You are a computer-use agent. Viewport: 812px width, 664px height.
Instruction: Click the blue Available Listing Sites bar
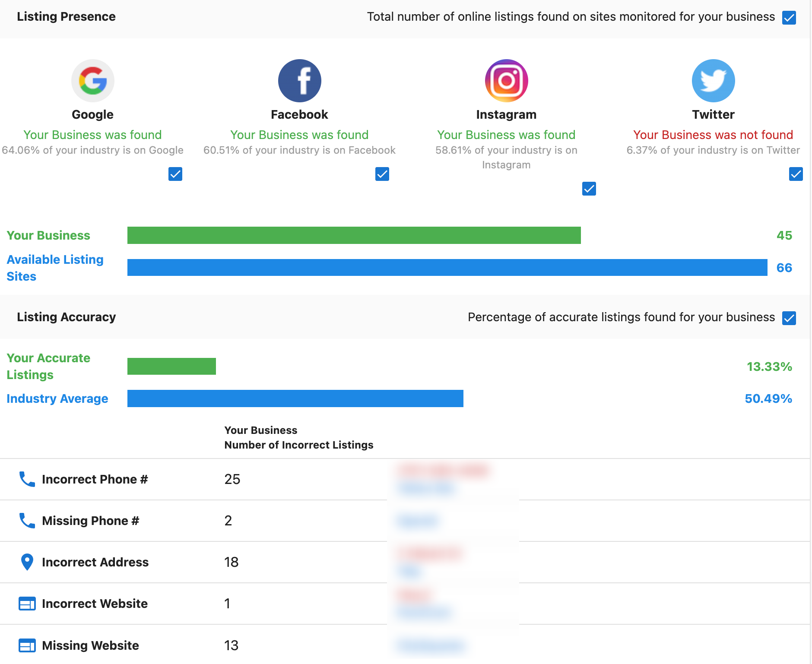point(447,267)
